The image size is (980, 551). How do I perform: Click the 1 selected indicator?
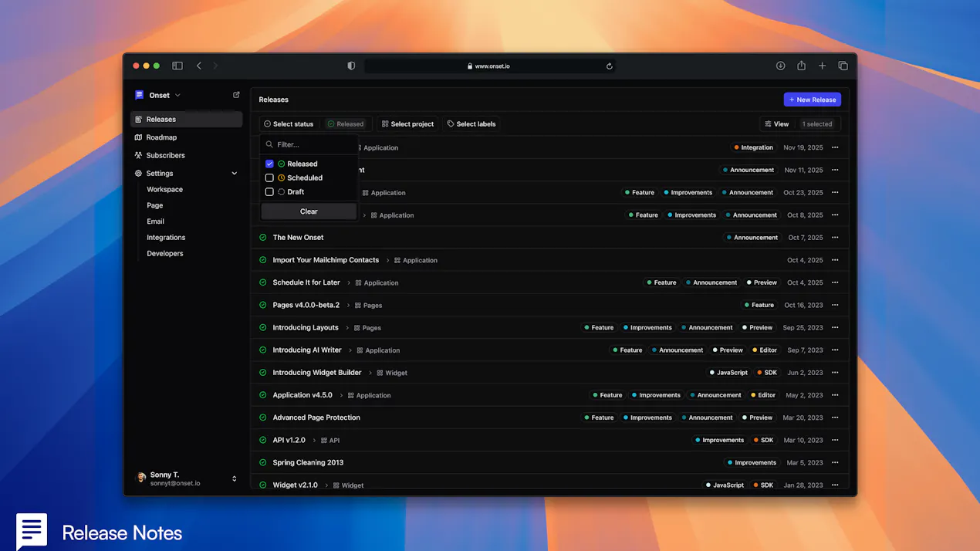(817, 123)
